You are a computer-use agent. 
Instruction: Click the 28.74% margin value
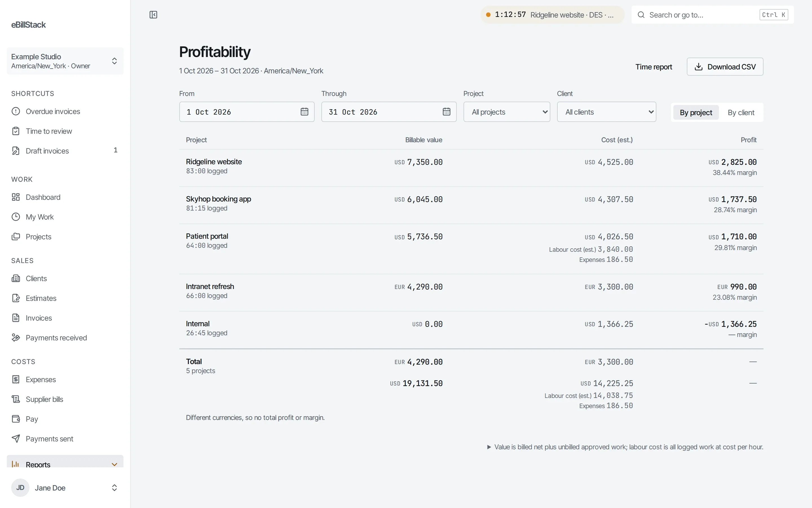pos(735,210)
